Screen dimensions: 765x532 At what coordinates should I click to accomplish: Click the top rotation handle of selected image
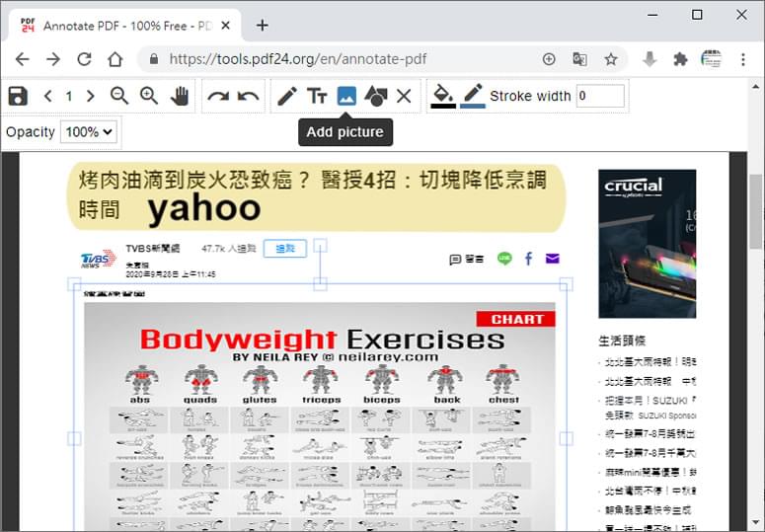(x=320, y=246)
